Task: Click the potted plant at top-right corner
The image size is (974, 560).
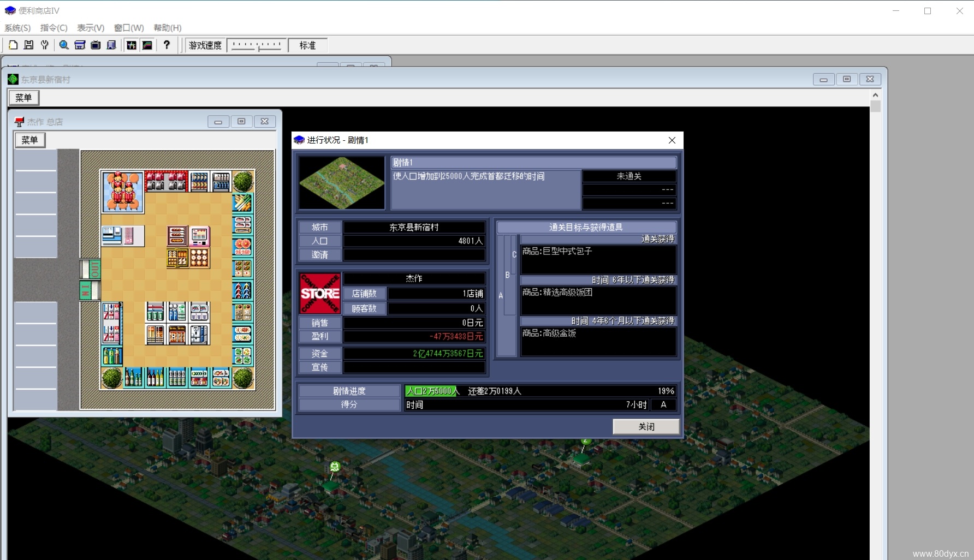Action: coord(243,181)
